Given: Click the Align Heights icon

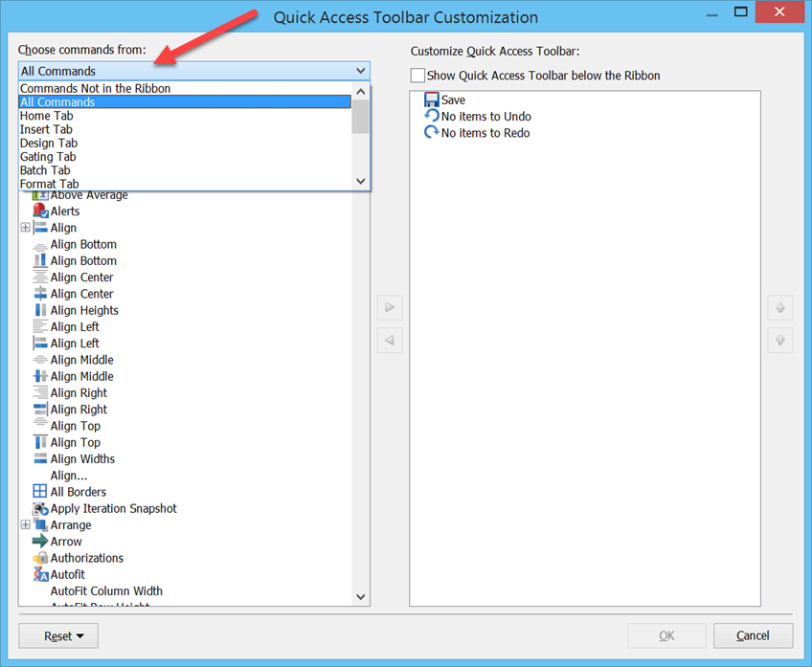Looking at the screenshot, I should coord(40,310).
